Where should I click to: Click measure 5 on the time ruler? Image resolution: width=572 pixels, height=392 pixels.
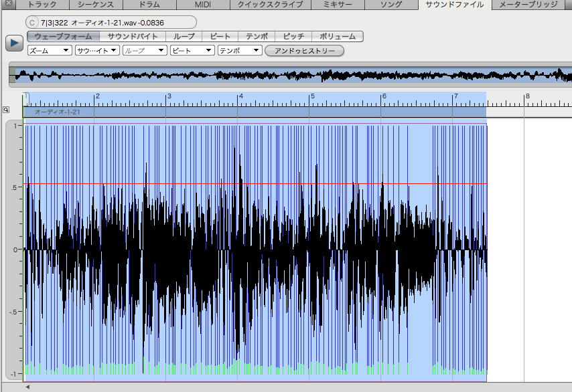(312, 96)
